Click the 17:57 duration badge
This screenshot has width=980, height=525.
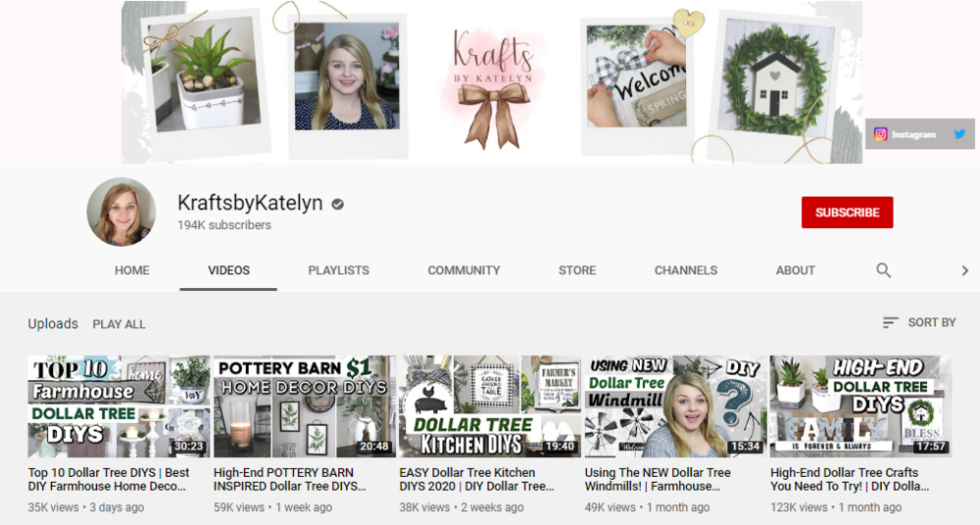tap(931, 447)
